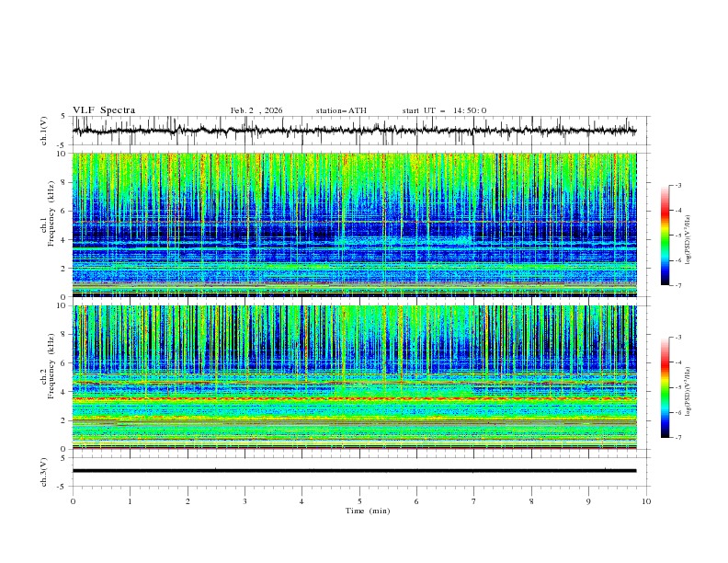728x563 pixels.
Task: Click the "-3" value on ch.2 color scale
Action: point(678,338)
